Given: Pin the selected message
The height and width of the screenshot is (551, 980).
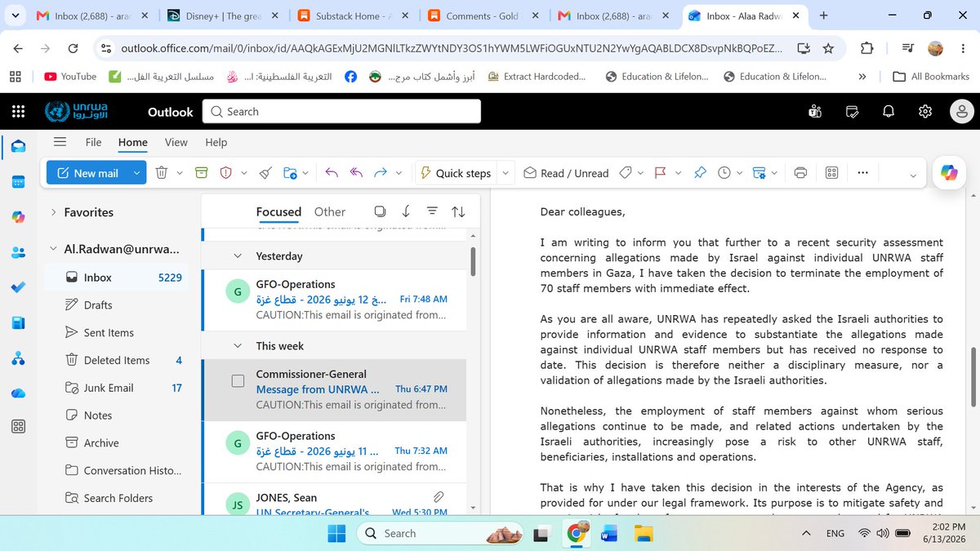Looking at the screenshot, I should coord(700,173).
